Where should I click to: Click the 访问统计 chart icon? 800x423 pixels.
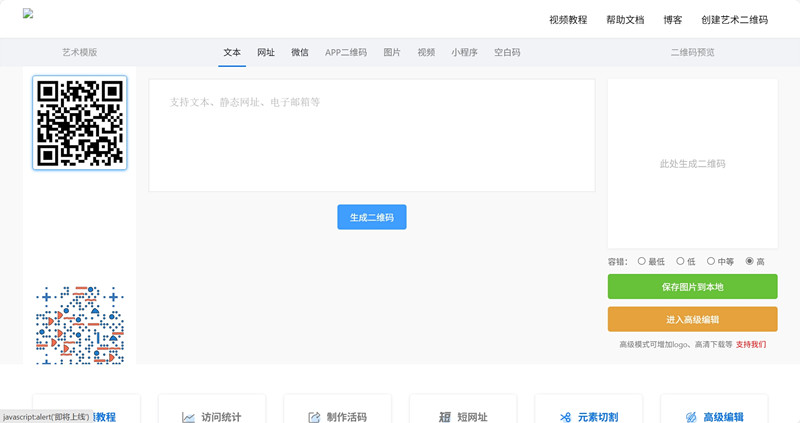pyautogui.click(x=188, y=417)
